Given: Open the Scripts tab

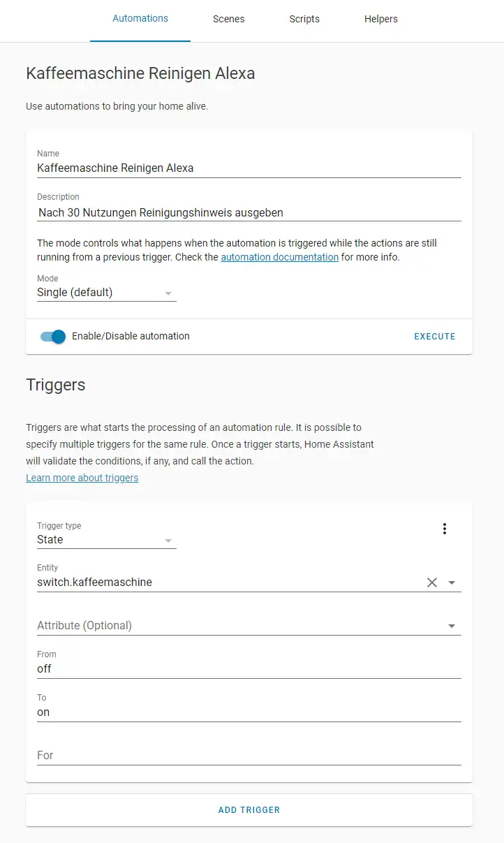Looking at the screenshot, I should (x=304, y=20).
